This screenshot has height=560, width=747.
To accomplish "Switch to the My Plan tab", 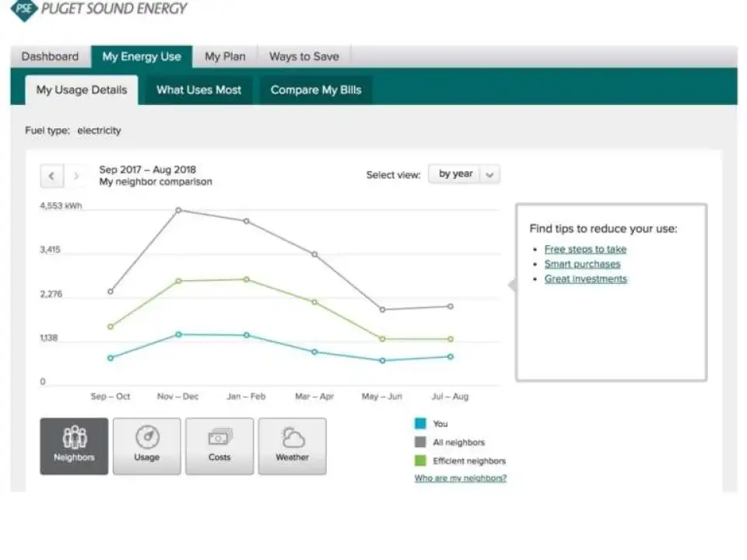I will point(225,57).
